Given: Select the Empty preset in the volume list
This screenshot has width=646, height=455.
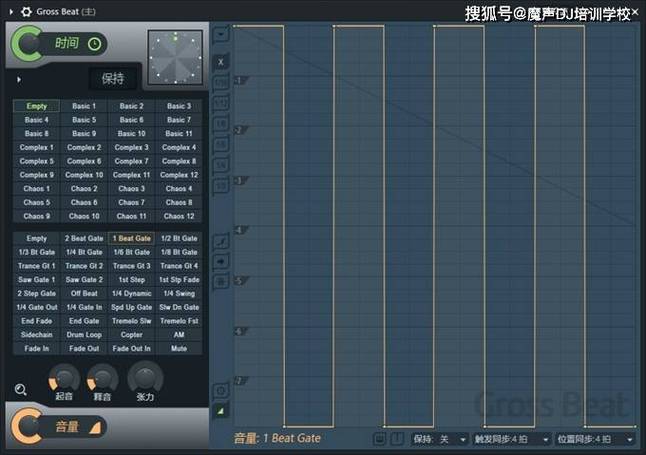Looking at the screenshot, I should tap(37, 238).
